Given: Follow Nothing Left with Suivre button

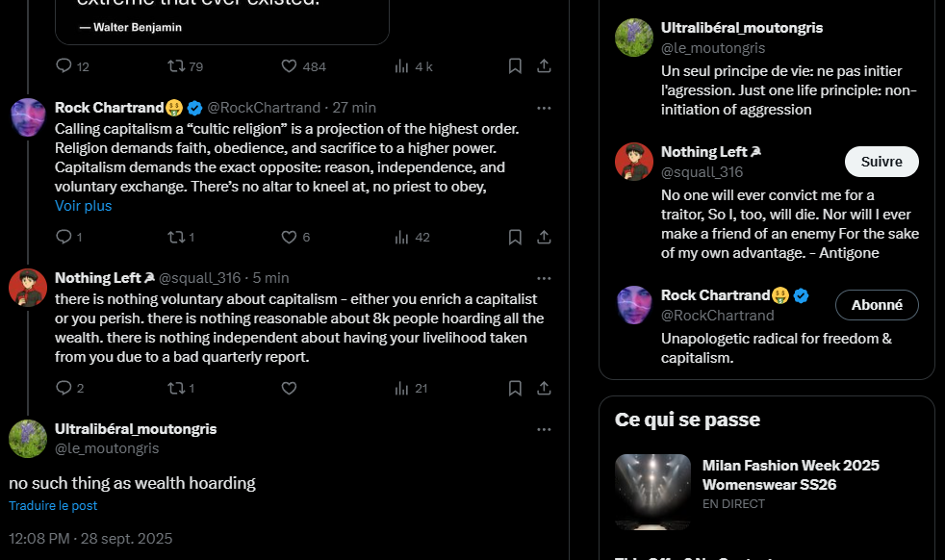Looking at the screenshot, I should click(881, 162).
